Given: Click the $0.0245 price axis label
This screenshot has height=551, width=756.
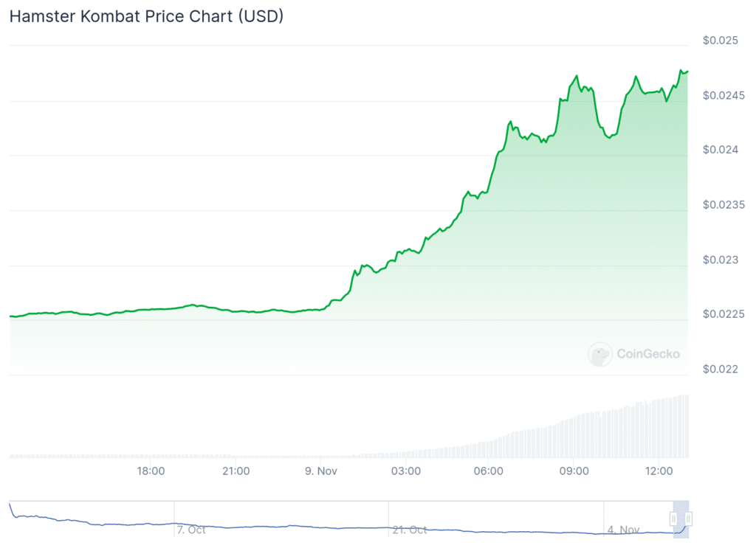Looking at the screenshot, I should pyautogui.click(x=723, y=94).
